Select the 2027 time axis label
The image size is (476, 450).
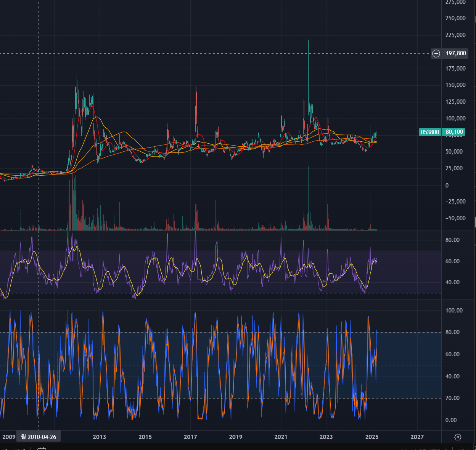(417, 437)
